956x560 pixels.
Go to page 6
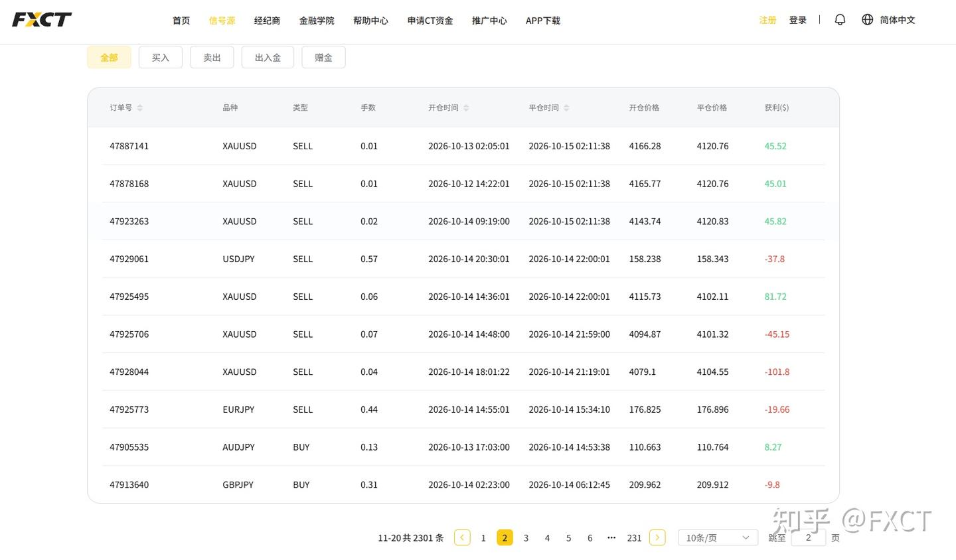(590, 537)
